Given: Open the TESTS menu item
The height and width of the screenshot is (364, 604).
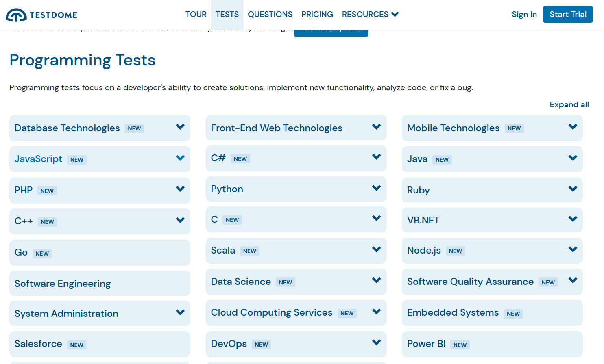Looking at the screenshot, I should 227,15.
